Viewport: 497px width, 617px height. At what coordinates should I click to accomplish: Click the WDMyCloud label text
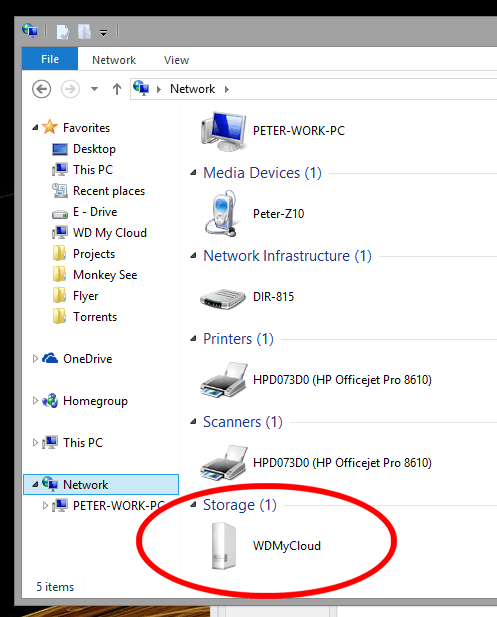(287, 546)
